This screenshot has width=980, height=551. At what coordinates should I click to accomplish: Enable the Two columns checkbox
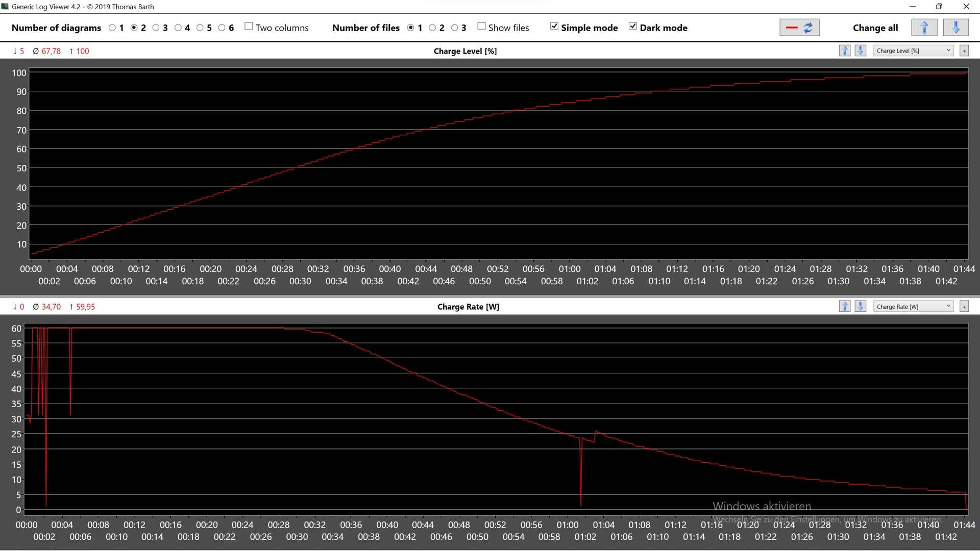(x=249, y=27)
